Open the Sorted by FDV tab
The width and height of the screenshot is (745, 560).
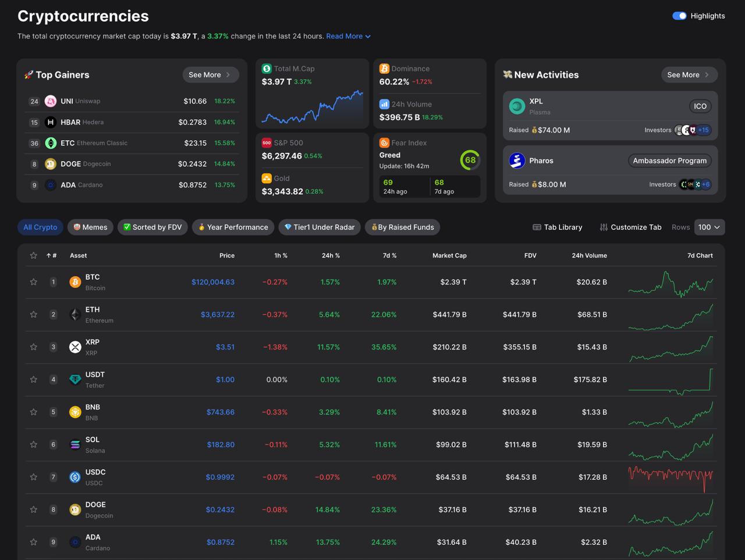[x=152, y=227]
